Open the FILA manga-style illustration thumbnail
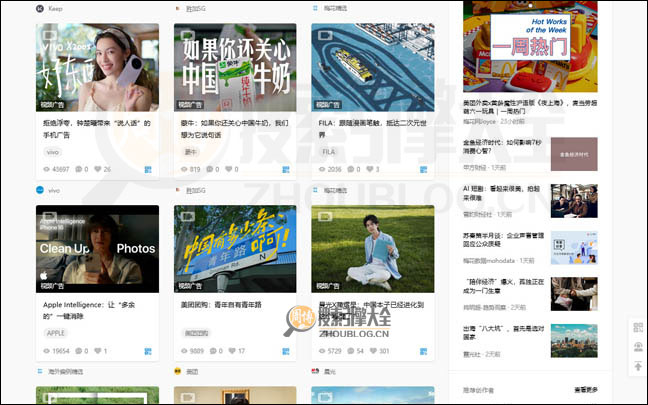Screen dimensions: 648x405 (373, 67)
